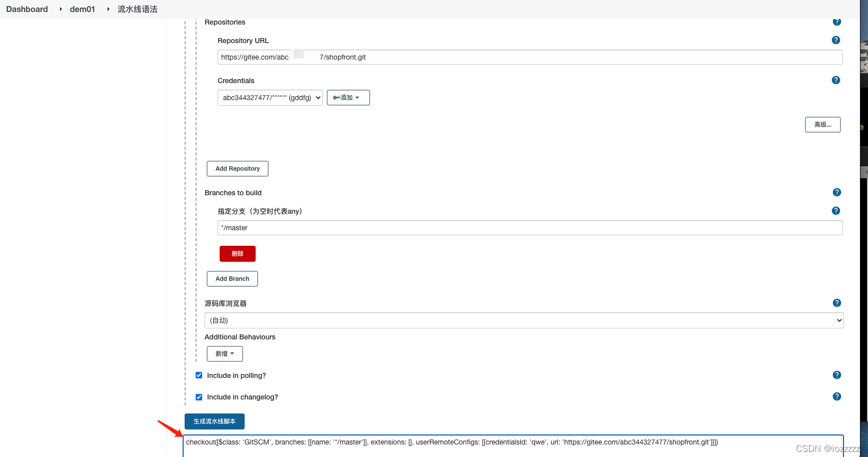Click the Branches to build label
The image size is (868, 457).
[x=233, y=193]
